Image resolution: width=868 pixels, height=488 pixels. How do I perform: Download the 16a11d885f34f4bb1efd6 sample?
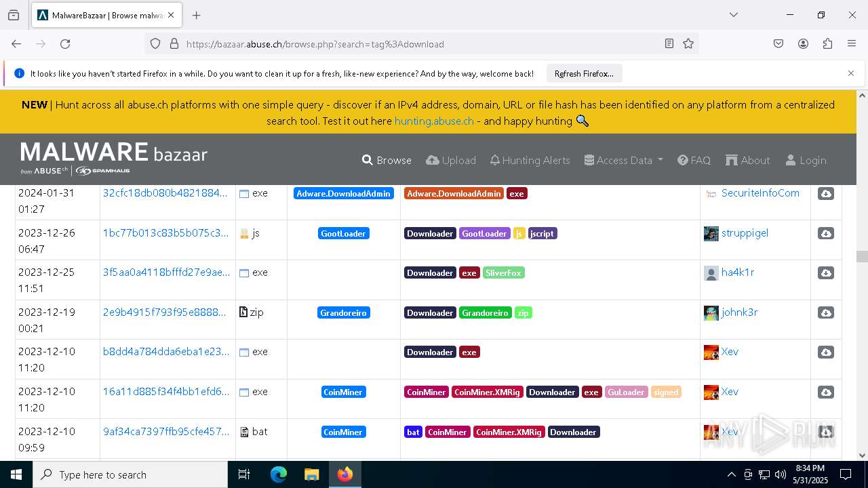[x=826, y=392]
